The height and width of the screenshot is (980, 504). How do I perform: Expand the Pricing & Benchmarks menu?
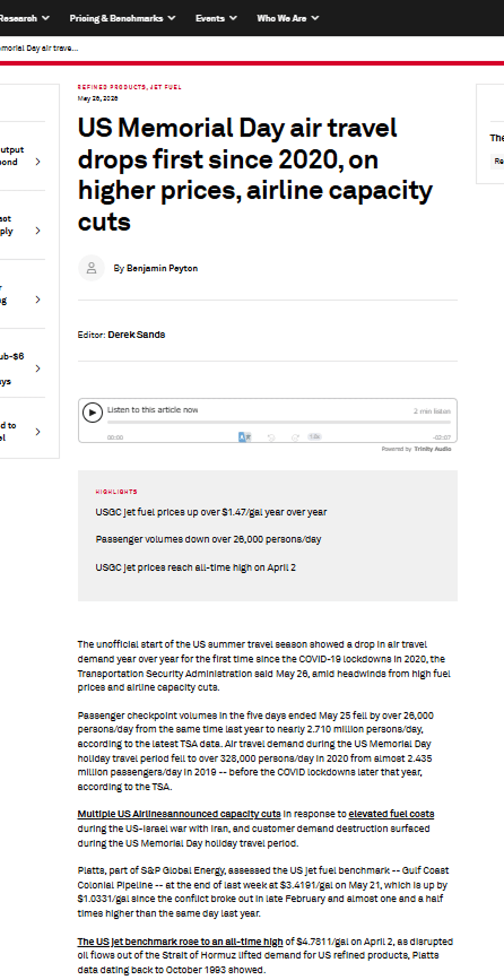pyautogui.click(x=122, y=18)
